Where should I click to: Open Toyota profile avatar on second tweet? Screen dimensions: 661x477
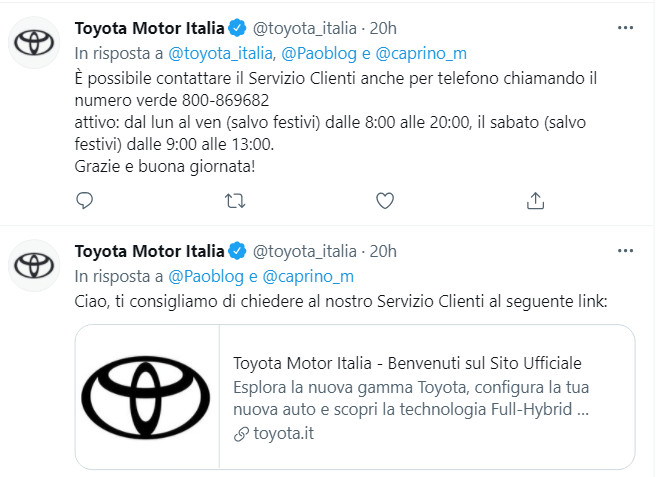pyautogui.click(x=35, y=265)
